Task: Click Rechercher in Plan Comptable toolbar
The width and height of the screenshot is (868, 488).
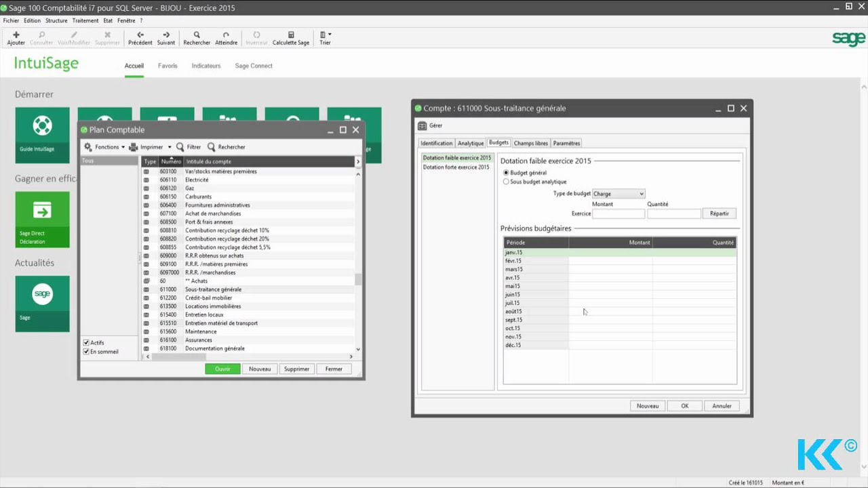Action: (226, 147)
